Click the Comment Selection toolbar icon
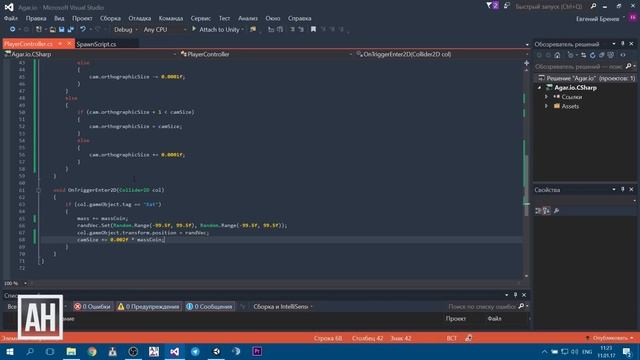This screenshot has width=640, height=360. coord(292,29)
